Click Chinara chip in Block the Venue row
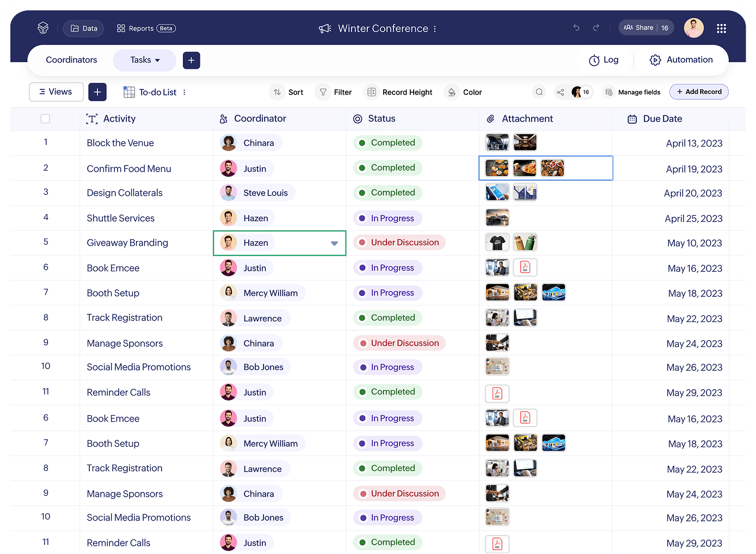 point(251,143)
